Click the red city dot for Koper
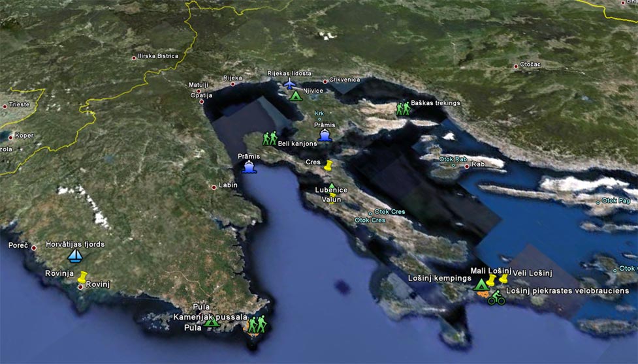The width and height of the screenshot is (638, 364). [11, 137]
